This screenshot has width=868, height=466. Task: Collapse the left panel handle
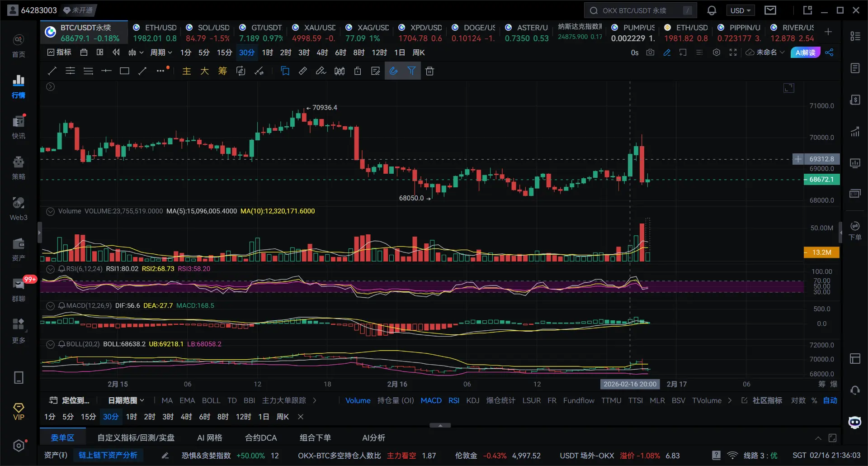[x=39, y=233]
